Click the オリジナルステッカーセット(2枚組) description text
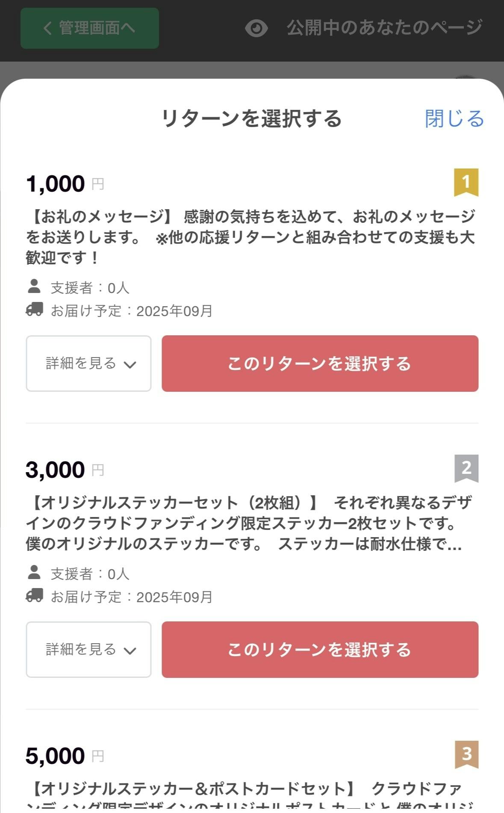Screen dimensions: 504x813 pos(251,523)
